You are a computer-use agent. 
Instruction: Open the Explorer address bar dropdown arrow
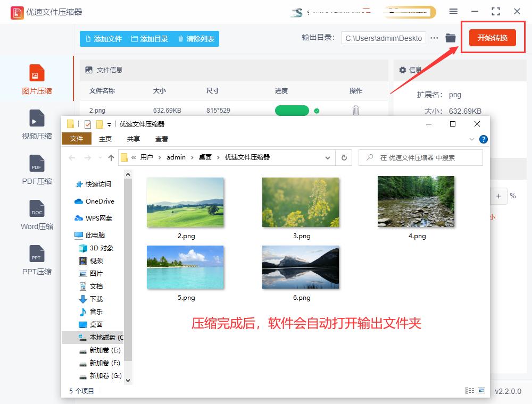click(x=328, y=157)
